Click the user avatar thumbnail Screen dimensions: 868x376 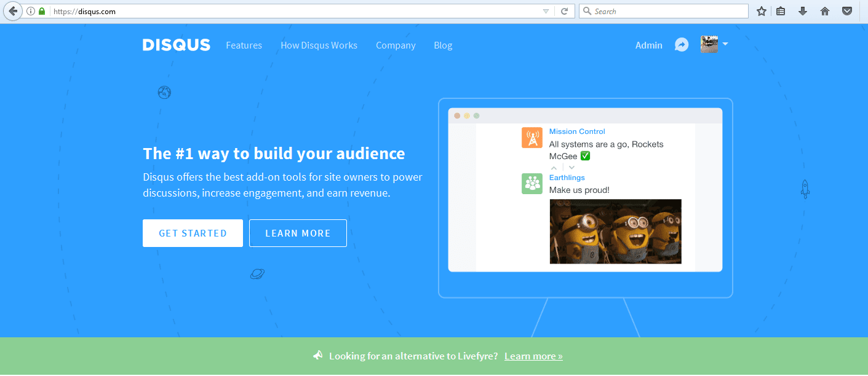[709, 44]
